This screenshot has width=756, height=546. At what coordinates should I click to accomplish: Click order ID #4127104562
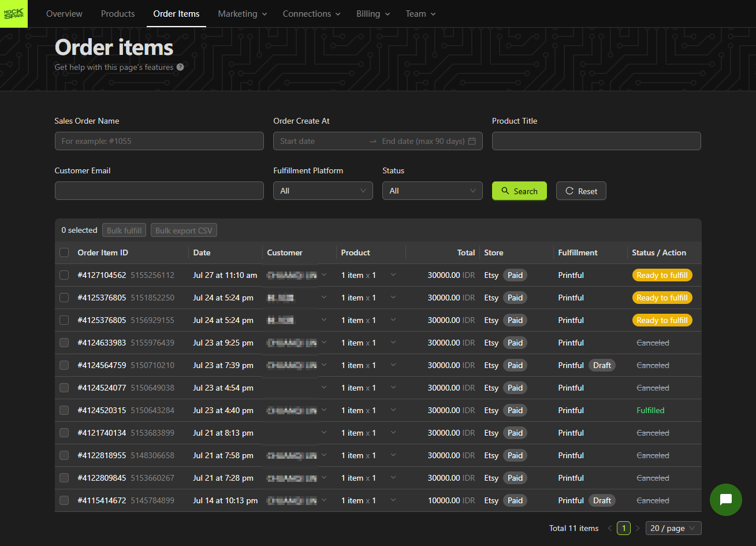click(102, 275)
